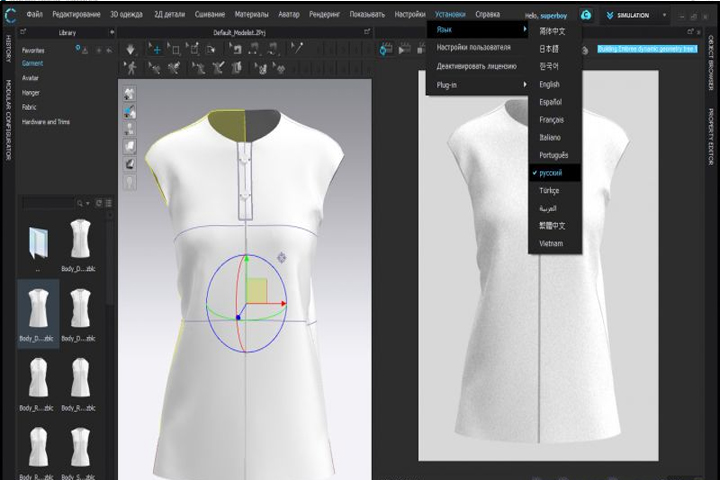Toggle the list view icon in library panel
The width and height of the screenshot is (720, 480).
coord(108,203)
